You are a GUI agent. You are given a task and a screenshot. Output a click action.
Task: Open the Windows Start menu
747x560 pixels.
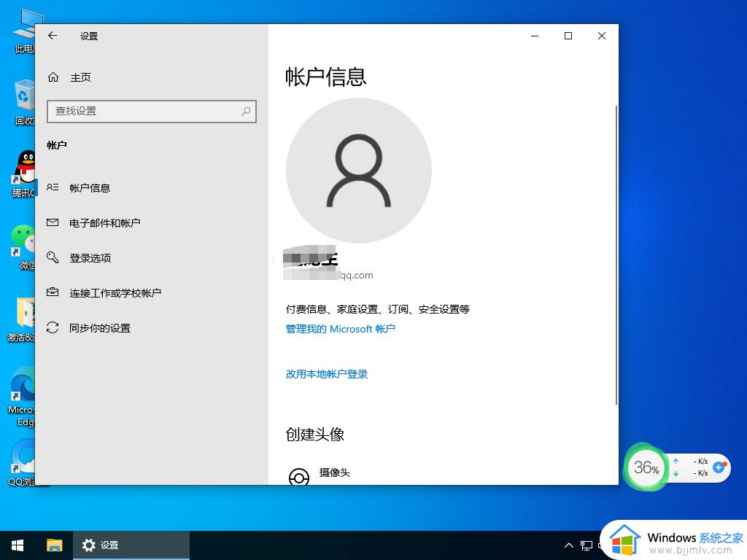pyautogui.click(x=18, y=545)
